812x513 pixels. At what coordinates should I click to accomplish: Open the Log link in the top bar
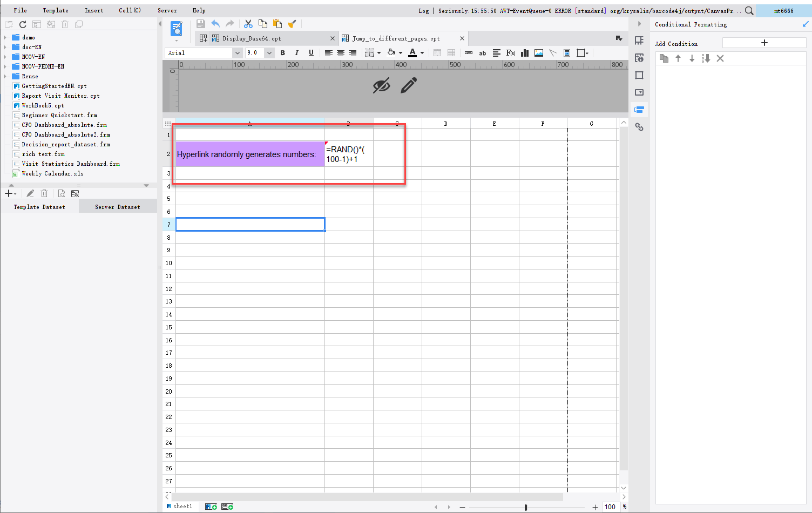pos(424,10)
